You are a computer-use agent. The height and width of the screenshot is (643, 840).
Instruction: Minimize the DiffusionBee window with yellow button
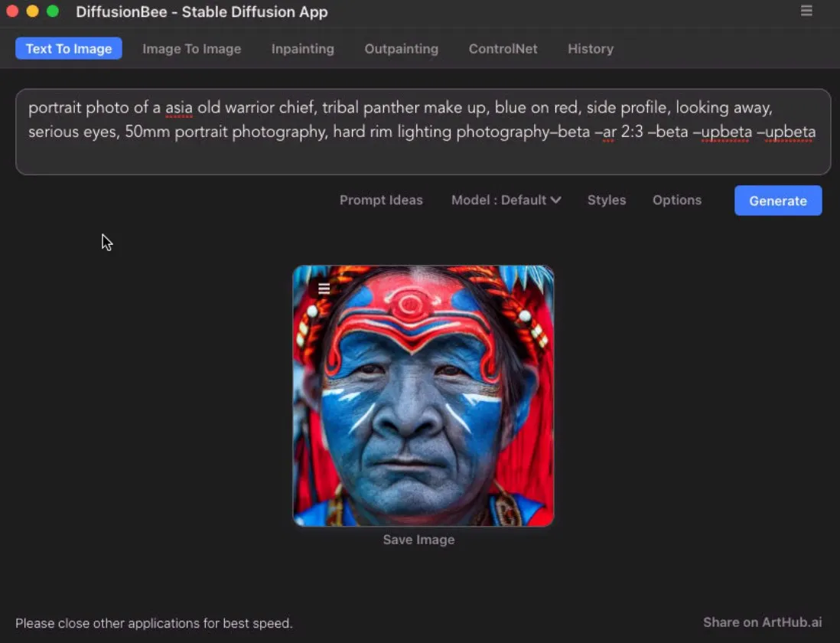click(32, 11)
